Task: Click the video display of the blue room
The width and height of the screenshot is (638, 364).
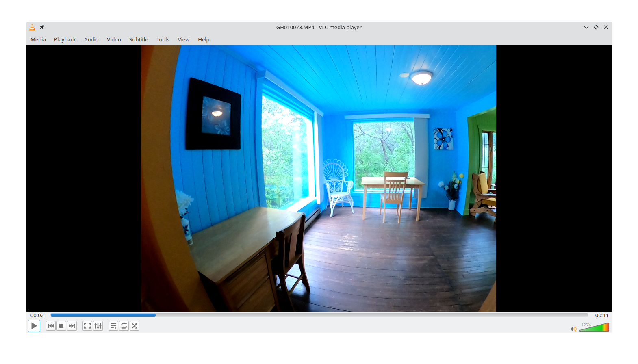Action: tap(319, 178)
